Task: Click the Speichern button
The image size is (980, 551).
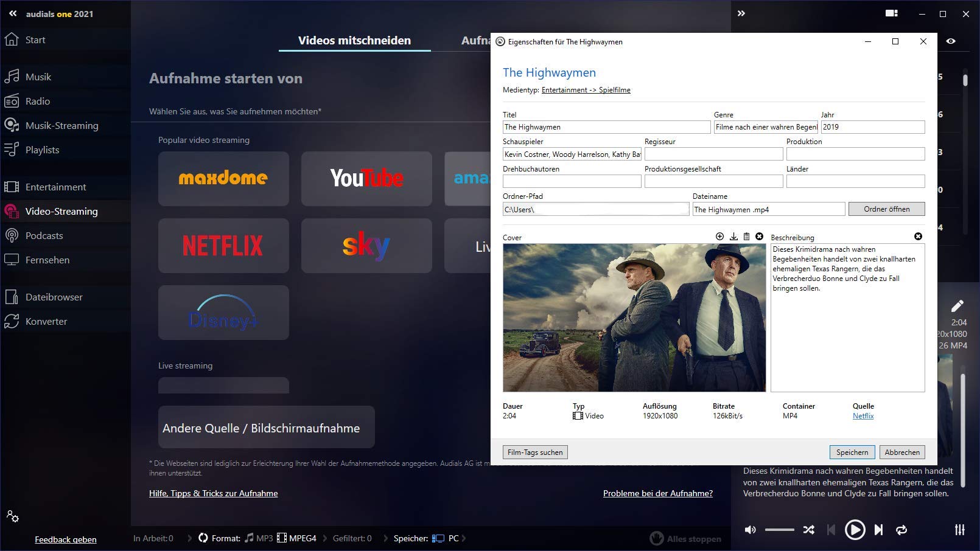Action: [x=852, y=452]
